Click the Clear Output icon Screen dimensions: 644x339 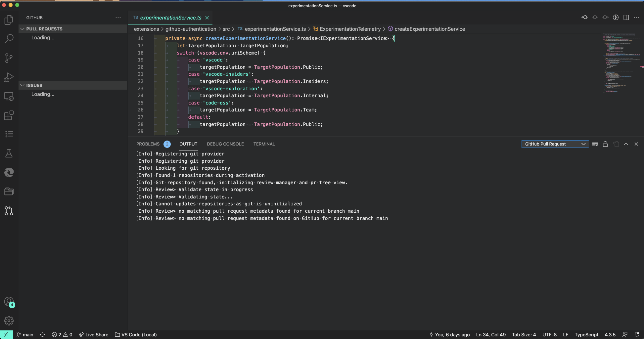tap(595, 144)
